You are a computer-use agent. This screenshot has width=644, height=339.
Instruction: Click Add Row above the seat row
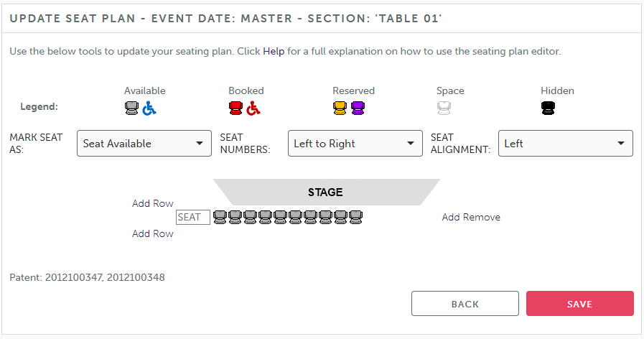click(x=153, y=203)
